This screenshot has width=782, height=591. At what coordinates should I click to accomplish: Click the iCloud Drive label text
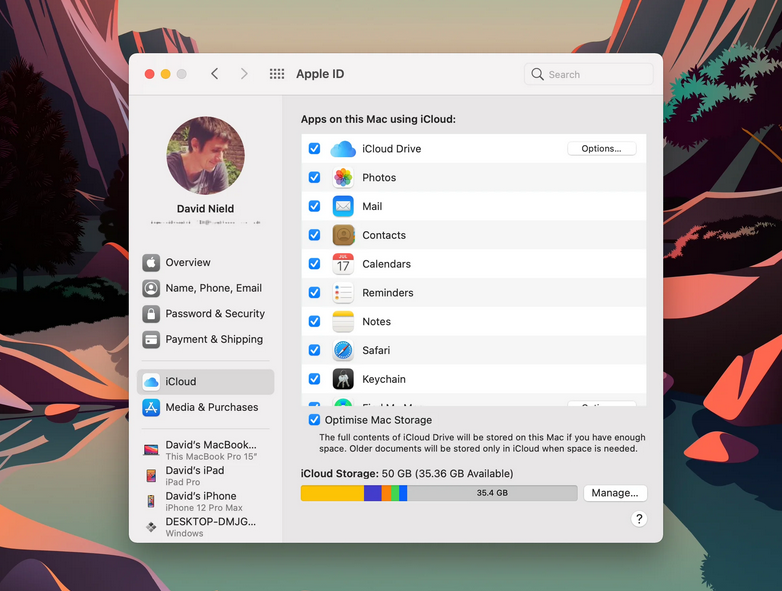point(391,149)
